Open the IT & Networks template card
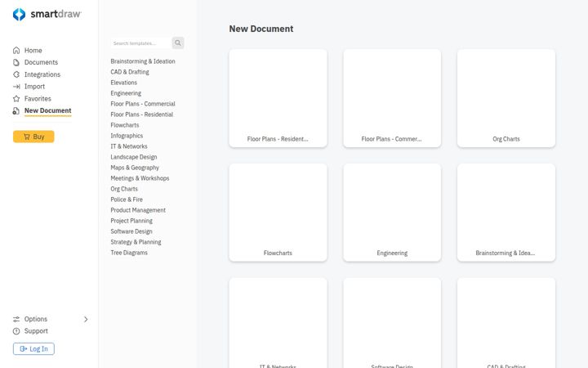 (278, 323)
